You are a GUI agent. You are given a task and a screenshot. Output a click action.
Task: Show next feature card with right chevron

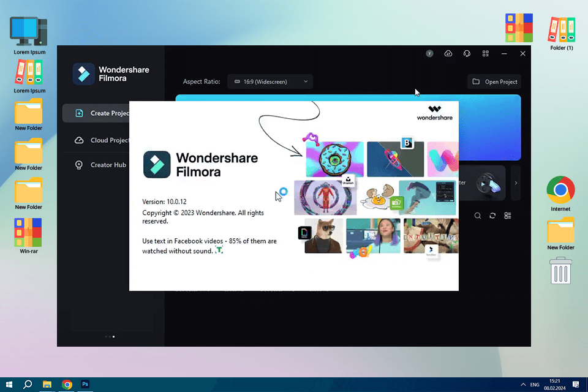516,183
